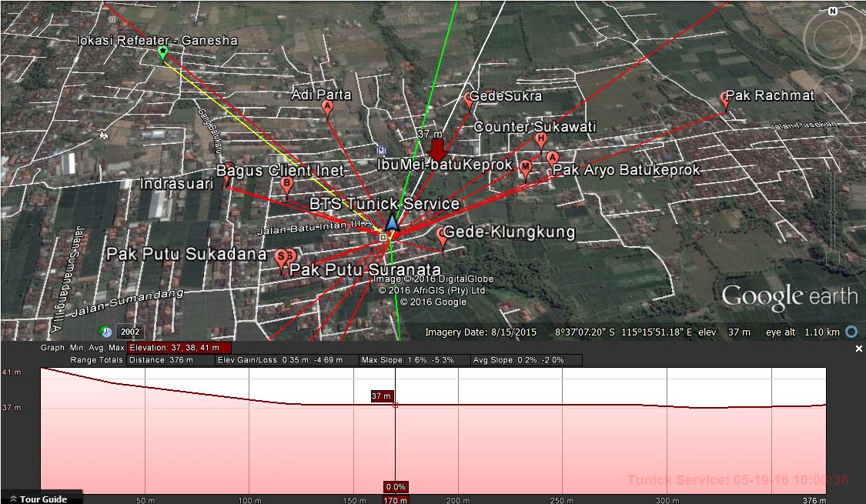The height and width of the screenshot is (504, 866).
Task: Click the zoom slider in navigation controls
Action: [x=832, y=212]
